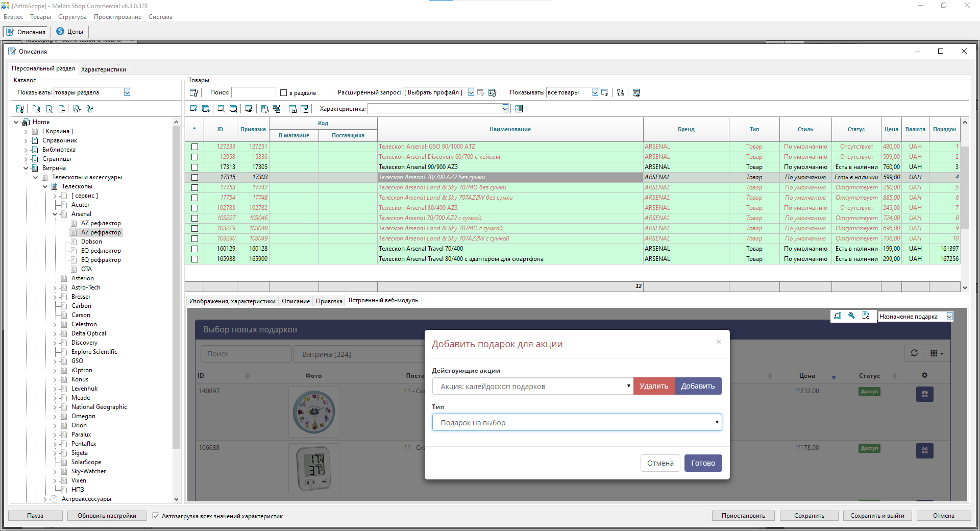
Task: Click the gear icon in the gifts table header
Action: [924, 375]
